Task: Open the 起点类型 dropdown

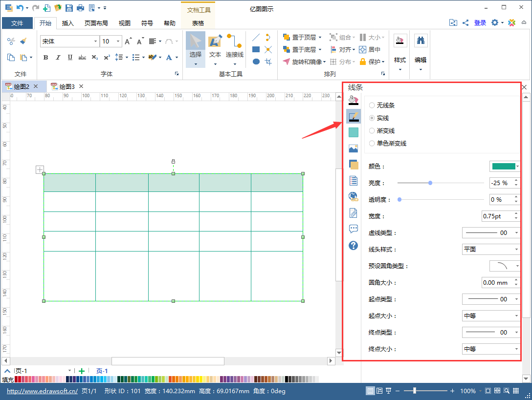Action: click(490, 299)
